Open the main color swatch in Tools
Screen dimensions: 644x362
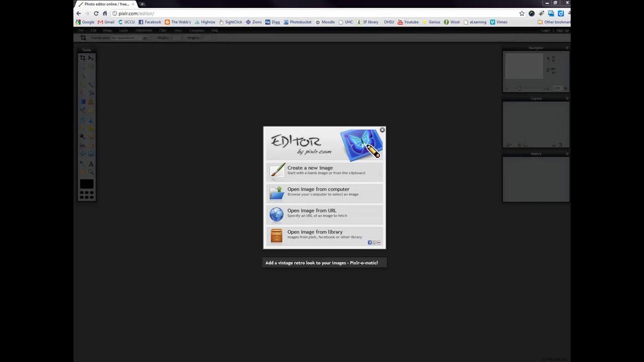(86, 184)
